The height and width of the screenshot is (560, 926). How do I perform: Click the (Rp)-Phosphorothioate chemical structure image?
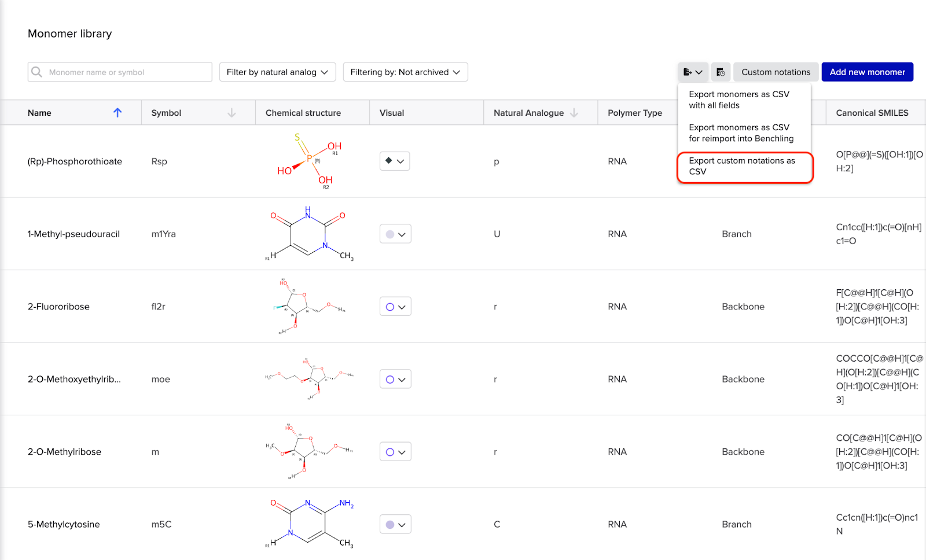point(310,161)
